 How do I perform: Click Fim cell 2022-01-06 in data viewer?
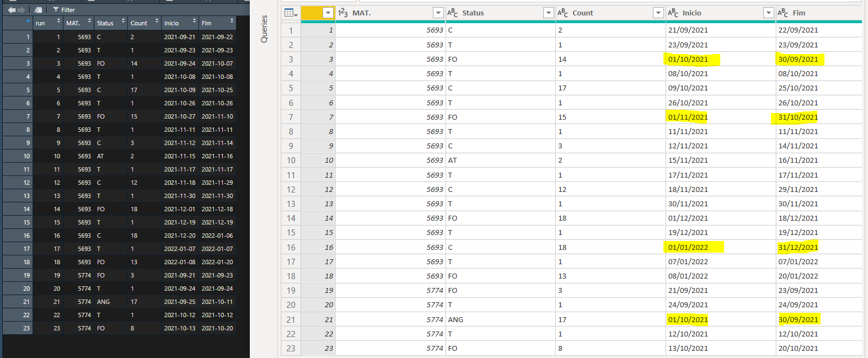coord(217,236)
